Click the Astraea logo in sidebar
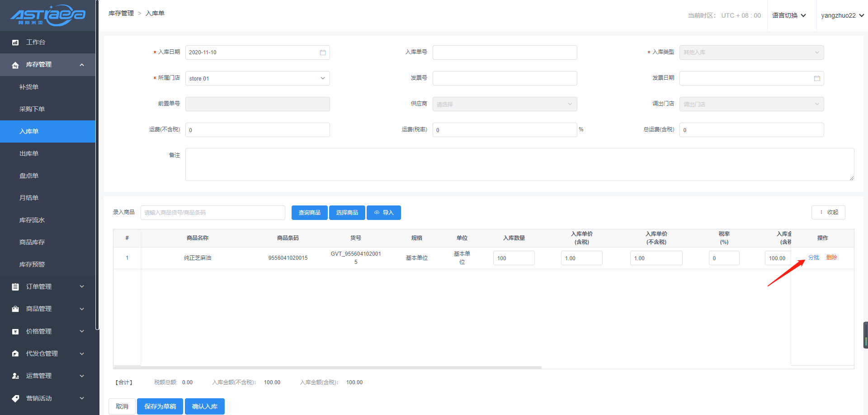 [x=47, y=15]
